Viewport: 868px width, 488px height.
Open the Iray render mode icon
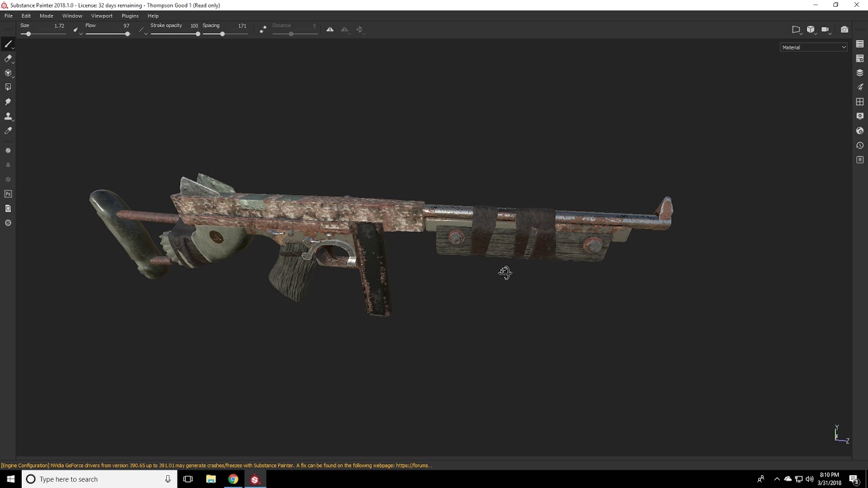(8, 150)
